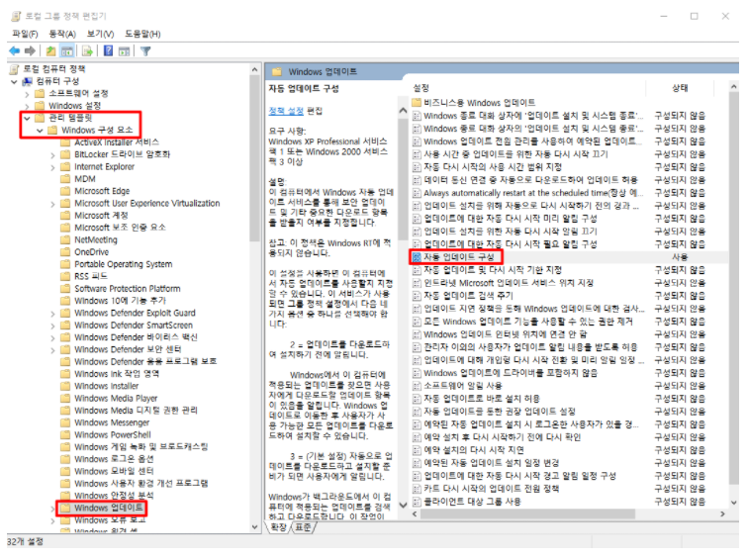Select the Windows Messenger tree folder
747x560 pixels.
tap(112, 422)
